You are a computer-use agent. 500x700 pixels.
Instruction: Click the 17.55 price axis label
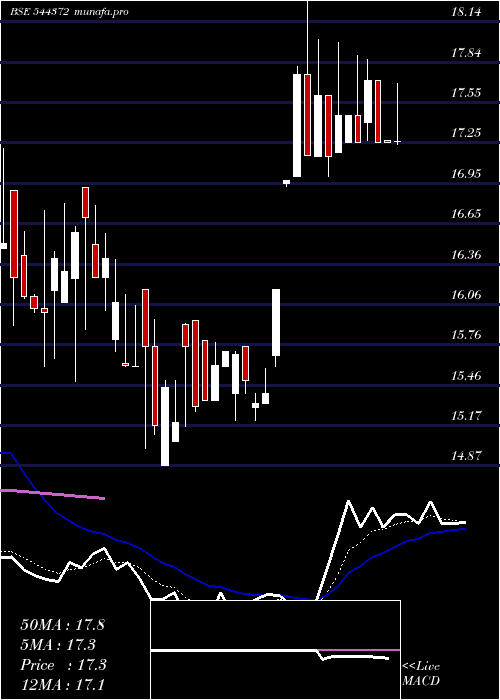466,93
